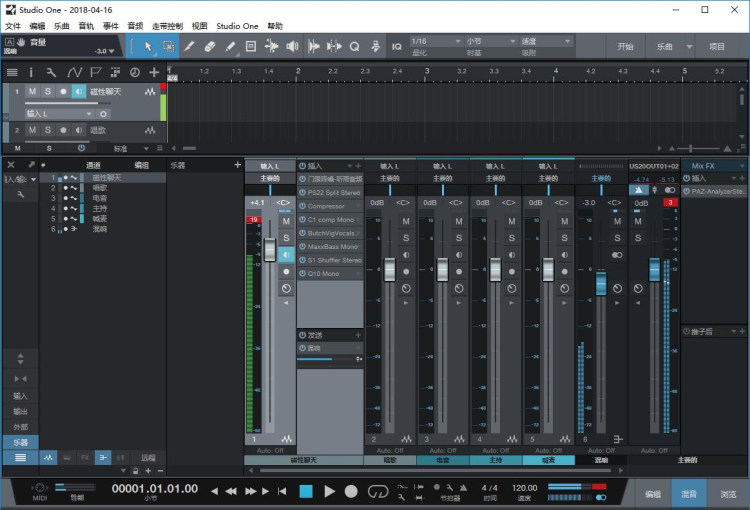Viewport: 750px width, 510px height.
Task: Solo track 1 in arrangement
Action: pyautogui.click(x=47, y=91)
